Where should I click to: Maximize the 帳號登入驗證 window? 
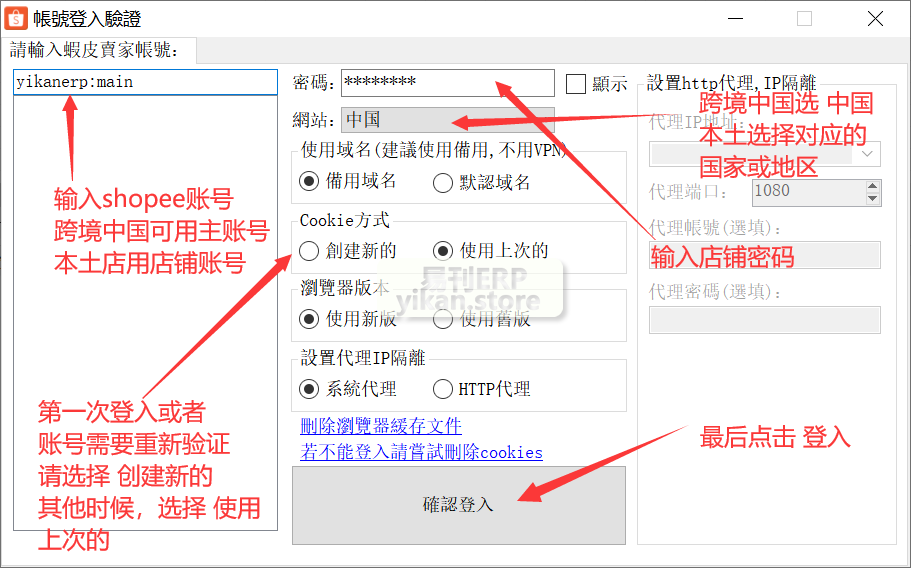[x=804, y=18]
